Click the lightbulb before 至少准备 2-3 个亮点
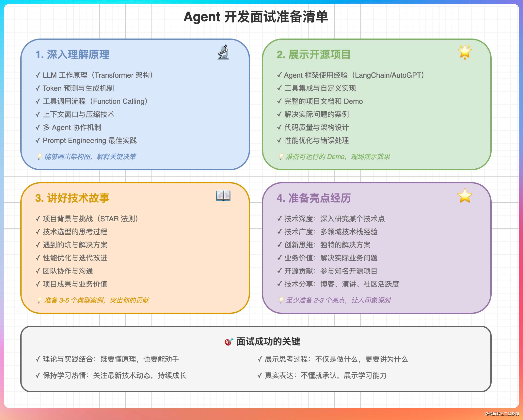 click(x=281, y=300)
